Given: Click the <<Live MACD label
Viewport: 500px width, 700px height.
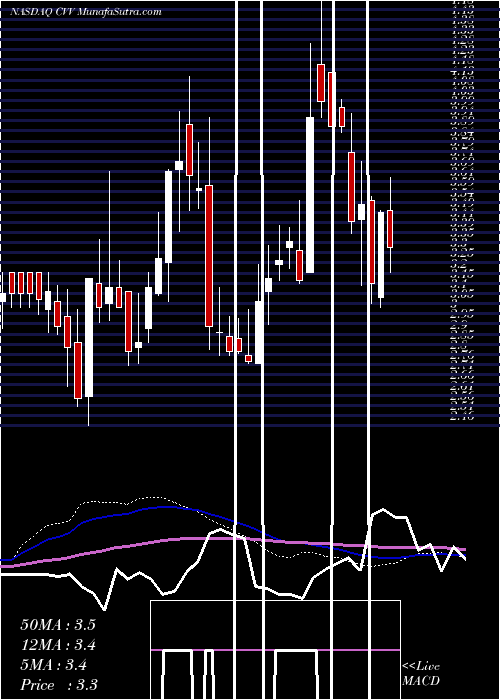Looking at the screenshot, I should pyautogui.click(x=421, y=674).
